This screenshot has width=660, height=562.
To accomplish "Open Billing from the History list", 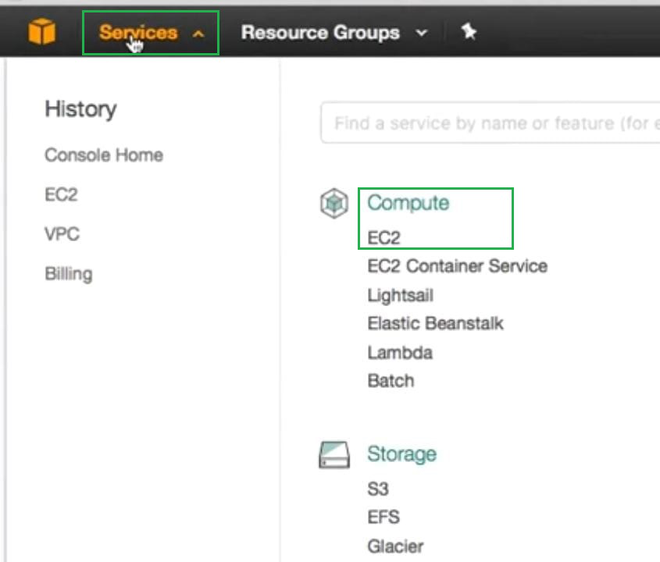I will pos(68,274).
